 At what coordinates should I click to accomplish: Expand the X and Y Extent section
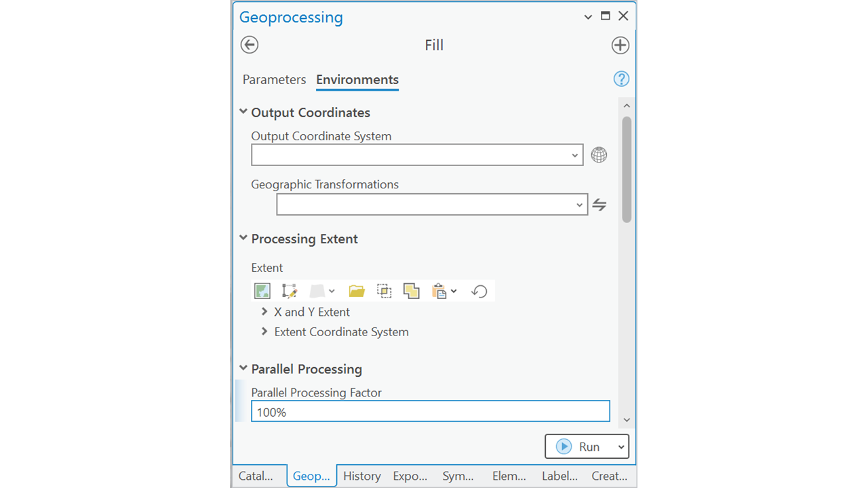coord(264,312)
